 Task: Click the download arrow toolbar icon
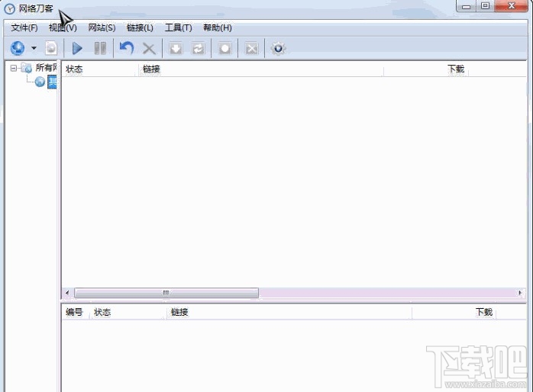[x=176, y=49]
